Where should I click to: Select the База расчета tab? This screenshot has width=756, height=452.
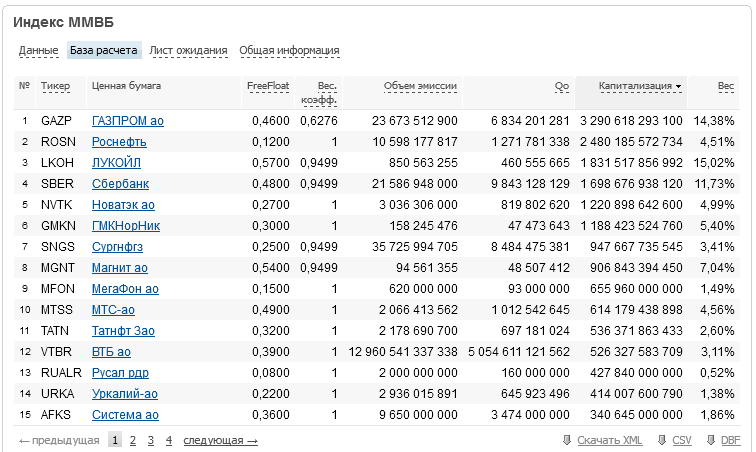(x=104, y=50)
